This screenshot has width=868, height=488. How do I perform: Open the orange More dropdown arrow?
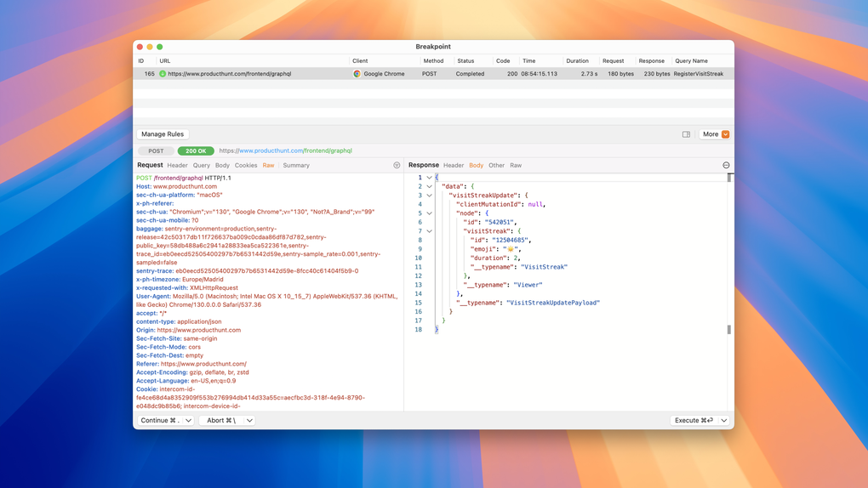pos(725,134)
